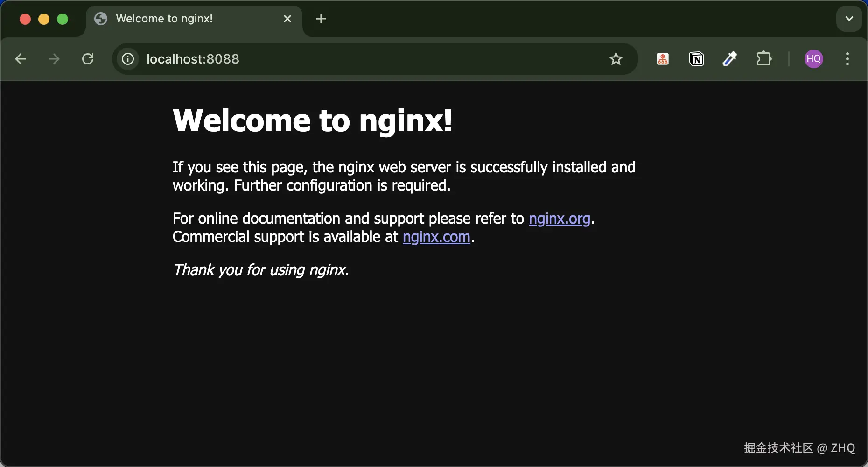The image size is (868, 467).
Task: Click the 'Thank you for using nginx.' text
Action: [261, 270]
